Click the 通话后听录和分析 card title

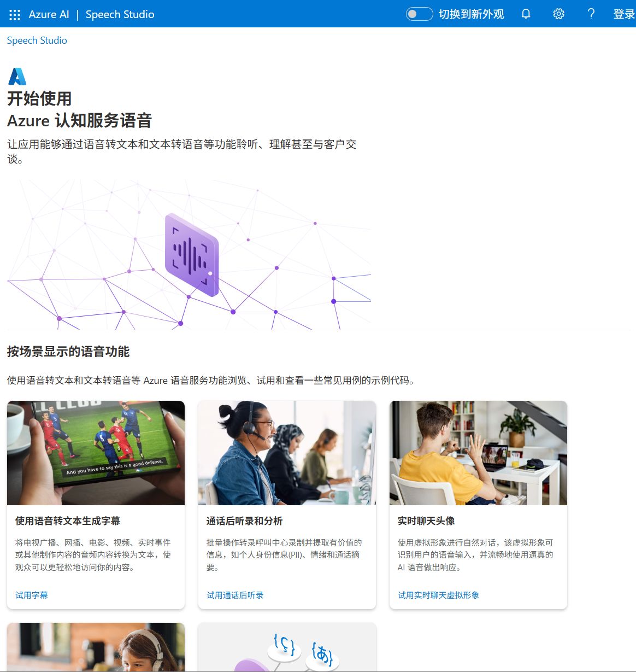click(244, 521)
